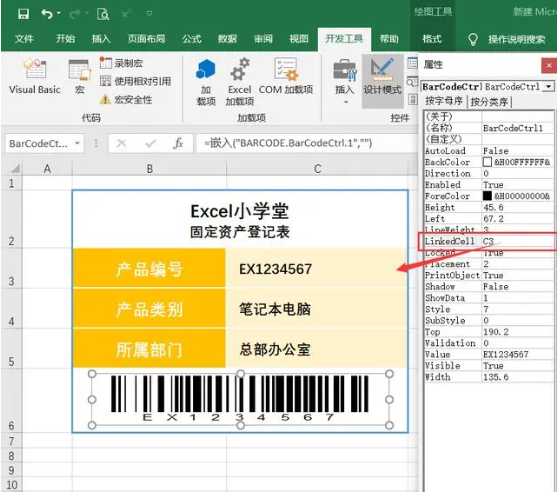Click the BackColor white swatch property
This screenshot has height=497, width=559.
point(487,162)
